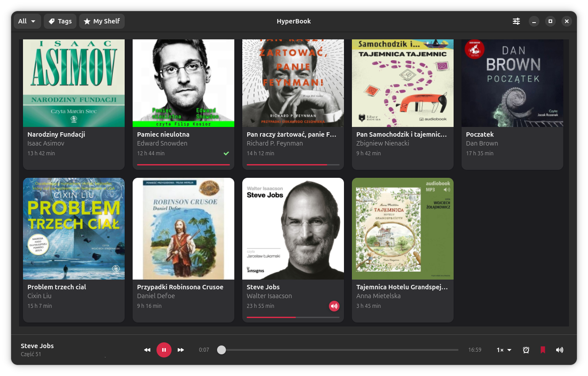Show My Shelf books

coord(102,21)
